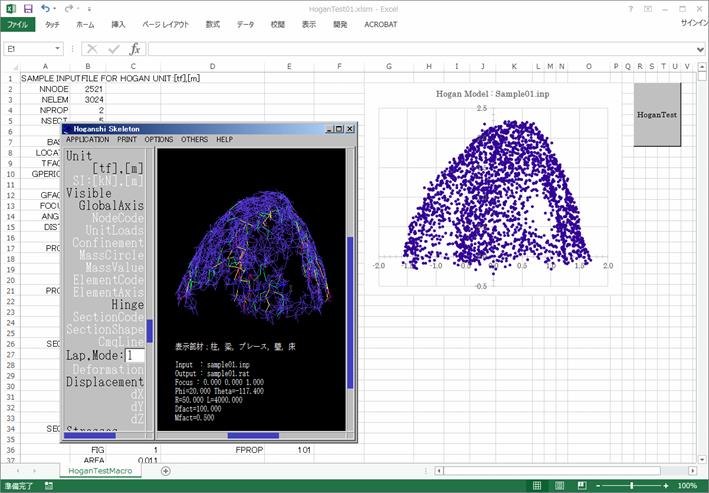Expand the Name Box dropdown arrow
The width and height of the screenshot is (709, 493).
(57, 48)
